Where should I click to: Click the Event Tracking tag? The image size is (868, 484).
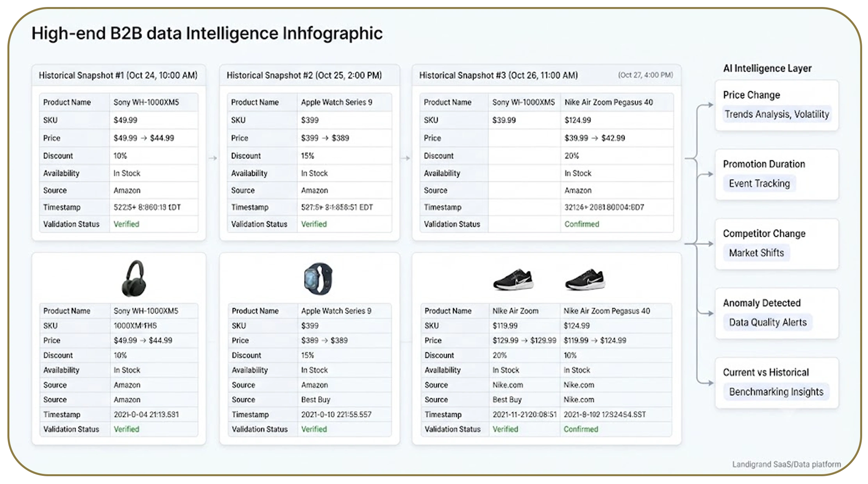pyautogui.click(x=759, y=183)
